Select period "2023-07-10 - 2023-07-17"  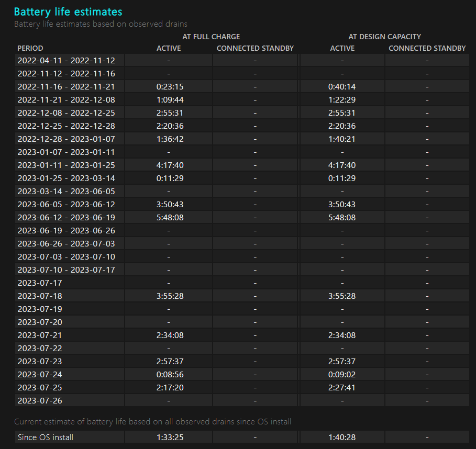click(66, 270)
